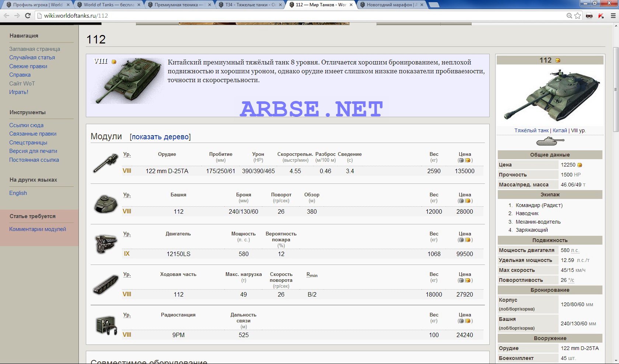Click the tracks icon for Ходовая часть
This screenshot has width=619, height=364.
click(x=106, y=285)
